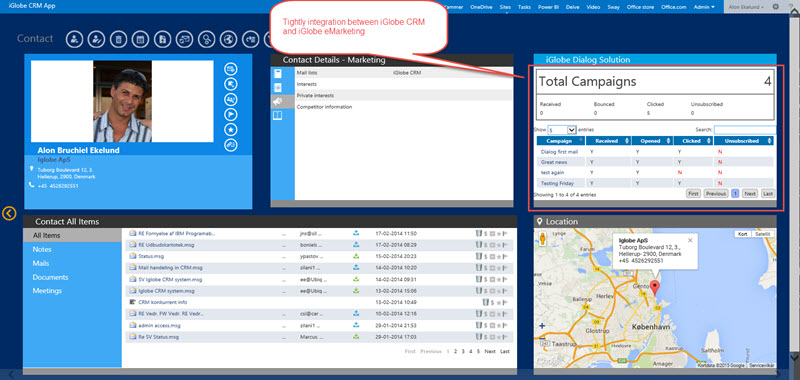
Task: Click the orange back arrow circle
Action: (9, 213)
